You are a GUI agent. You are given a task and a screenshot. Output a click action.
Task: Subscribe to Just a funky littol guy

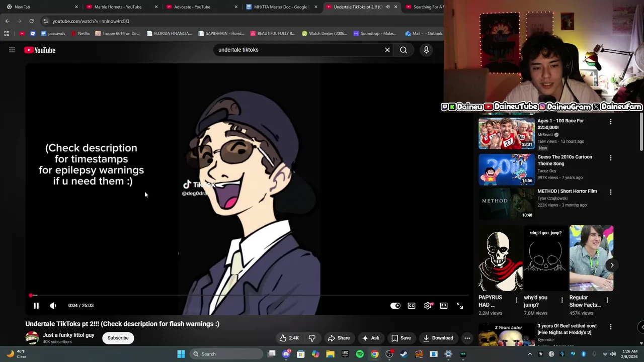pos(118,338)
